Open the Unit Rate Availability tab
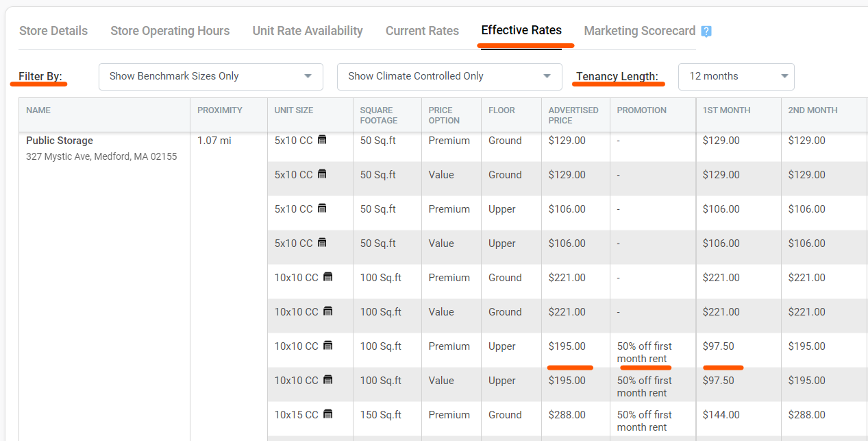Viewport: 868px width, 441px height. point(308,31)
